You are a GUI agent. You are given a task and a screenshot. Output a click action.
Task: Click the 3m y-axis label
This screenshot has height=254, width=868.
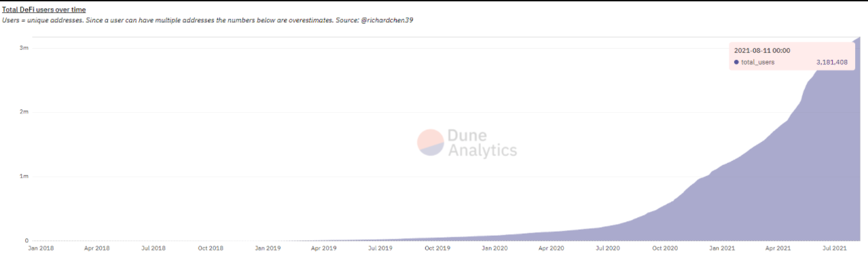click(x=24, y=48)
